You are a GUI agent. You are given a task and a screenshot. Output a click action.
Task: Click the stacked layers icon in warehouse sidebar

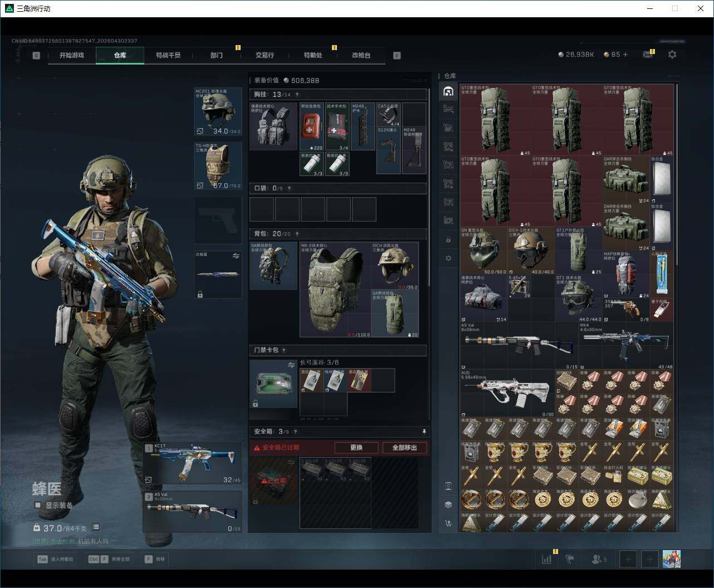pos(448,504)
